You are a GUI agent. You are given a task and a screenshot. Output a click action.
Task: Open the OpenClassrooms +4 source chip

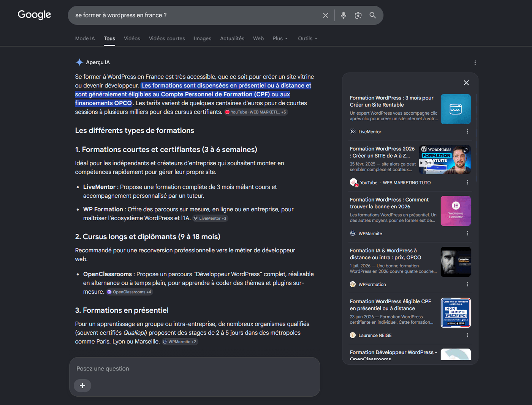[129, 292]
